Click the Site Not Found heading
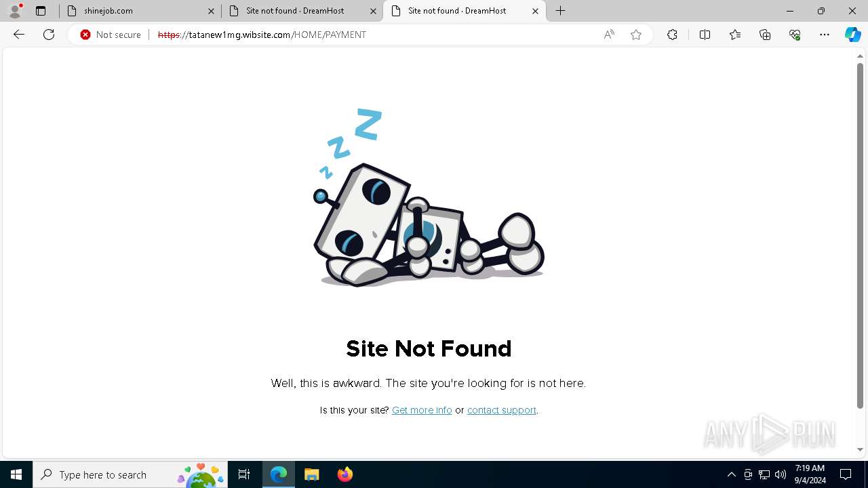The image size is (868, 488). [x=429, y=348]
